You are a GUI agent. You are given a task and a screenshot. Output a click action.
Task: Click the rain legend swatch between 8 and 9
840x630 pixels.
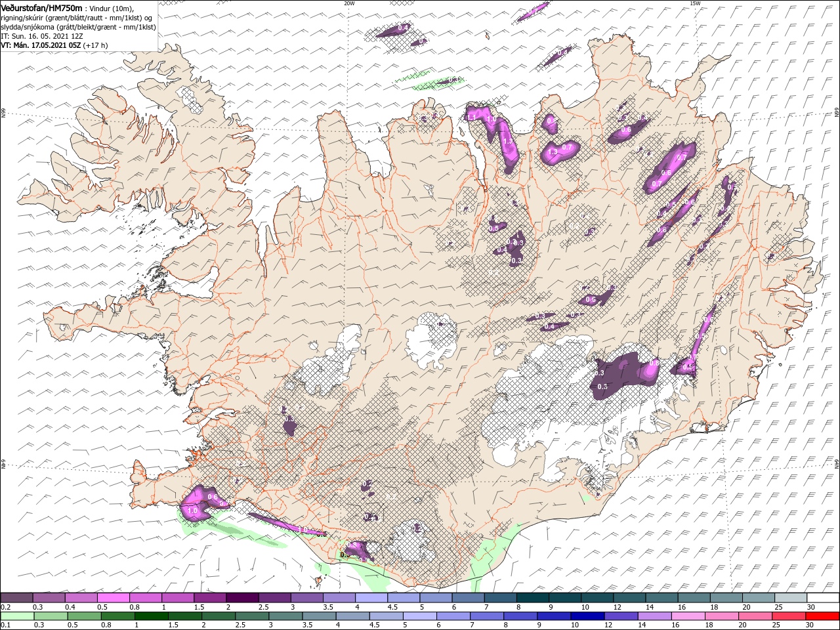point(520,616)
